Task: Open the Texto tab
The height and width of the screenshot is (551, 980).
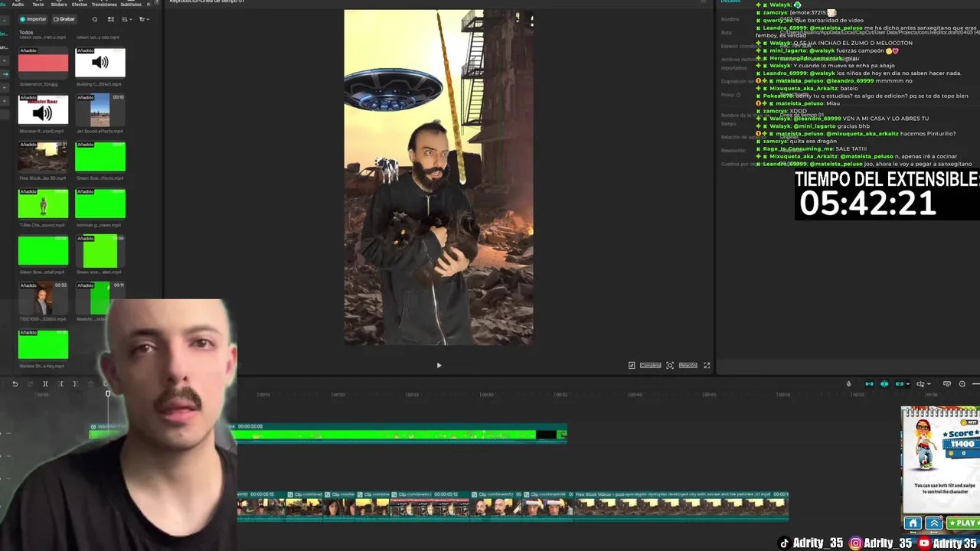Action: [x=38, y=4]
